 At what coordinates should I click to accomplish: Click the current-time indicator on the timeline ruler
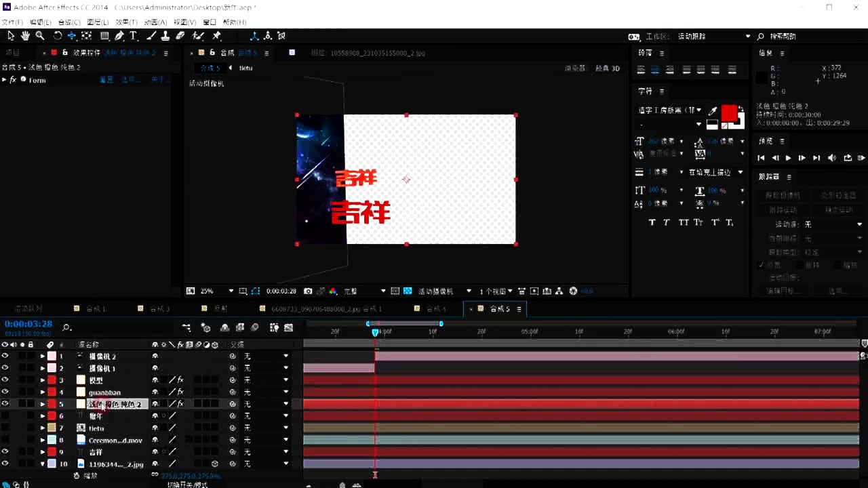point(375,332)
